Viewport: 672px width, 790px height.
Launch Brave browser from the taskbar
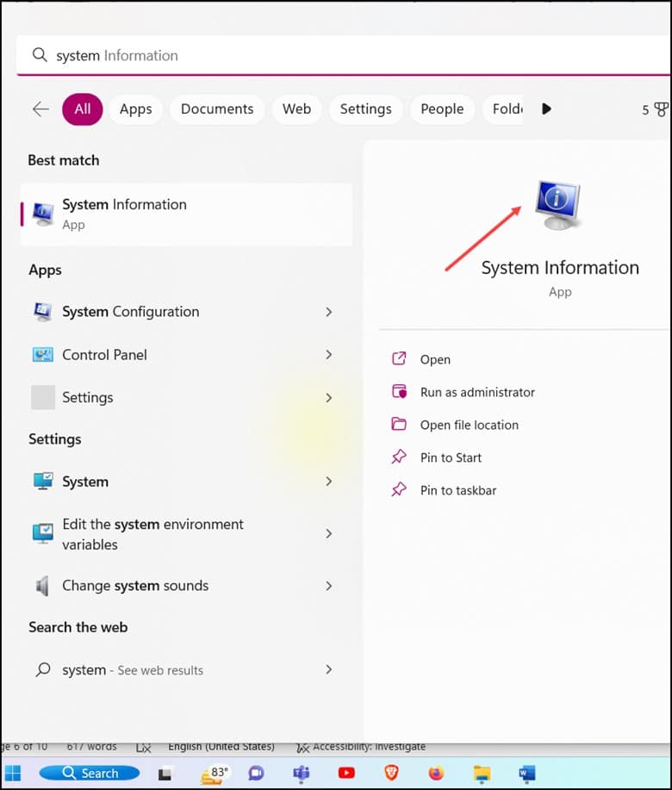(x=391, y=773)
